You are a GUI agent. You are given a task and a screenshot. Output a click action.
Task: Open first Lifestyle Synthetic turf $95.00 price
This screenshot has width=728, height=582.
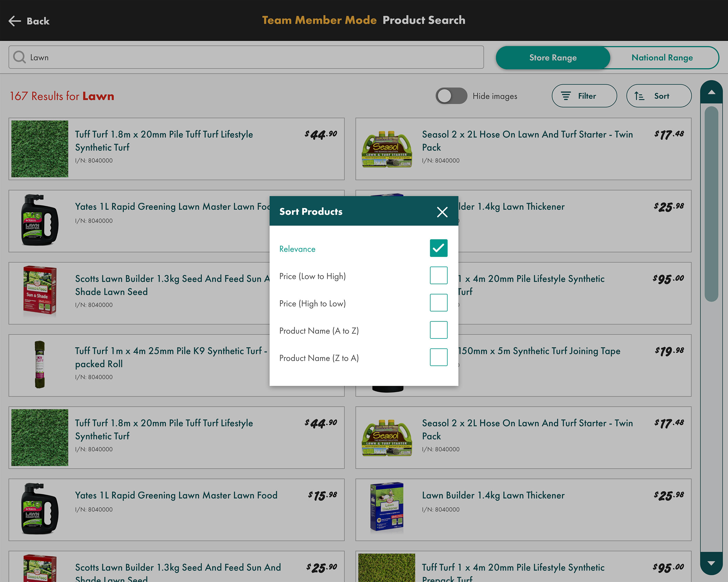pyautogui.click(x=668, y=279)
